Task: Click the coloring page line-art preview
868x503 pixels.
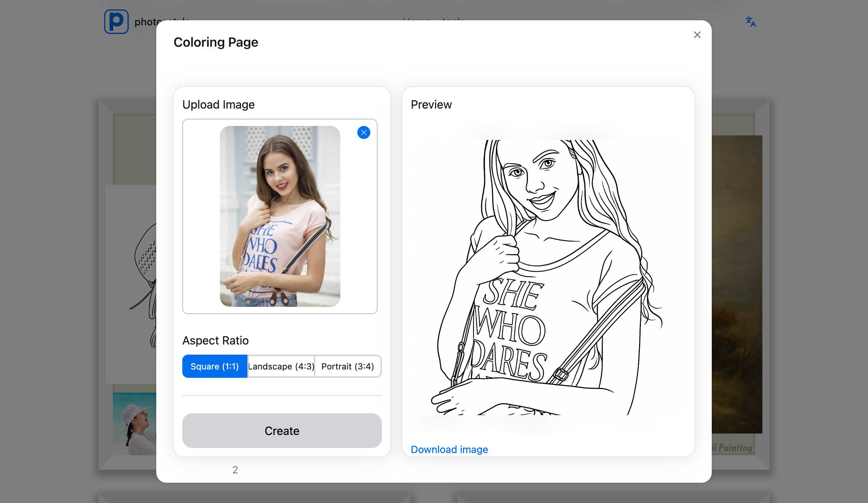Action: [x=548, y=278]
